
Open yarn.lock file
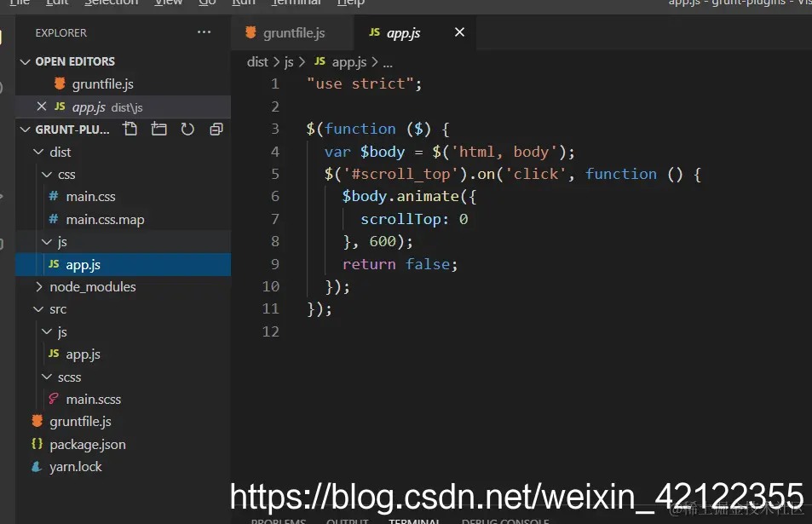point(123,467)
